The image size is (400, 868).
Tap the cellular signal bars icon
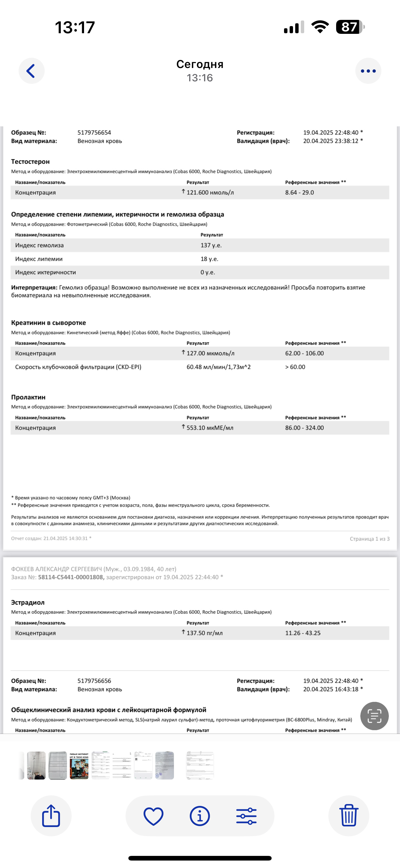pyautogui.click(x=294, y=27)
